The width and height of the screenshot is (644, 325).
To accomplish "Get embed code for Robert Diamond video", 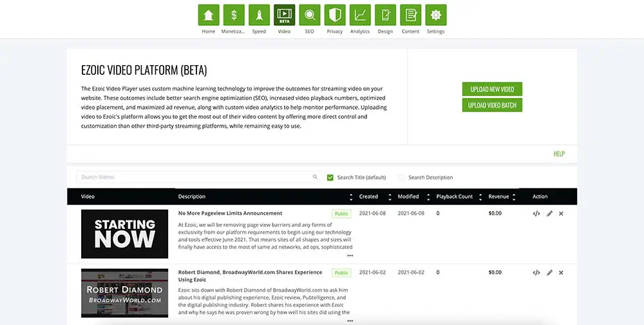I will tap(536, 272).
